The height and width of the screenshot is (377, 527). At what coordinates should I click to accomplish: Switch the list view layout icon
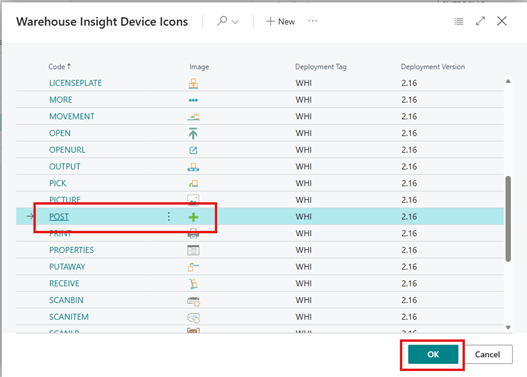(459, 22)
